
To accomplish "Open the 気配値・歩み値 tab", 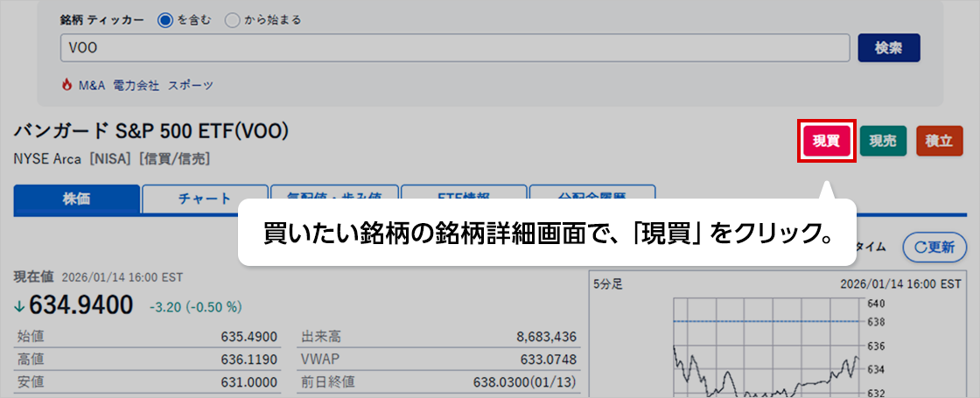I will coord(333,192).
